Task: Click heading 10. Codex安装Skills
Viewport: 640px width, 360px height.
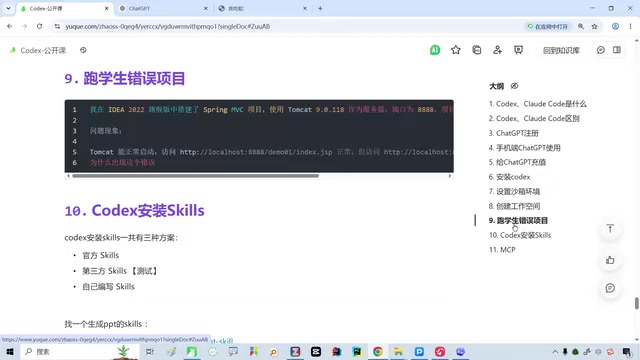Action: tap(134, 211)
